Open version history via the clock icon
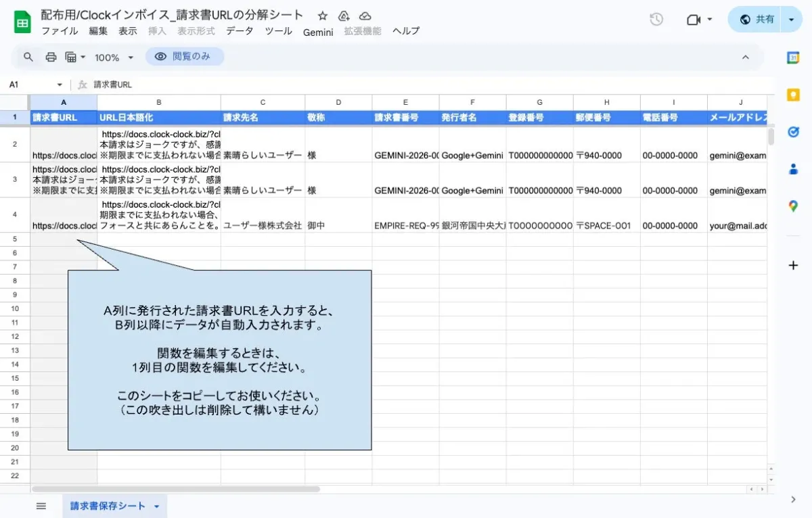The width and height of the screenshot is (812, 518). point(656,20)
